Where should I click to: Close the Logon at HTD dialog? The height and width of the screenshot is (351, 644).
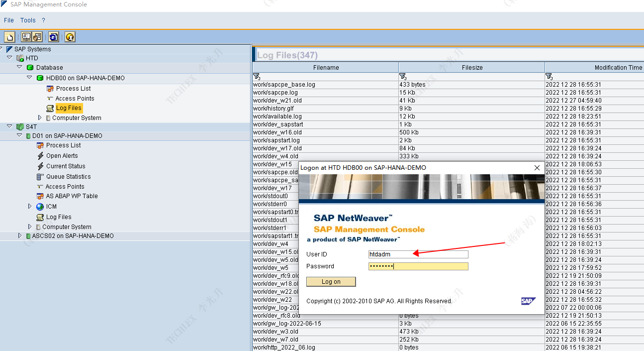pyautogui.click(x=537, y=168)
